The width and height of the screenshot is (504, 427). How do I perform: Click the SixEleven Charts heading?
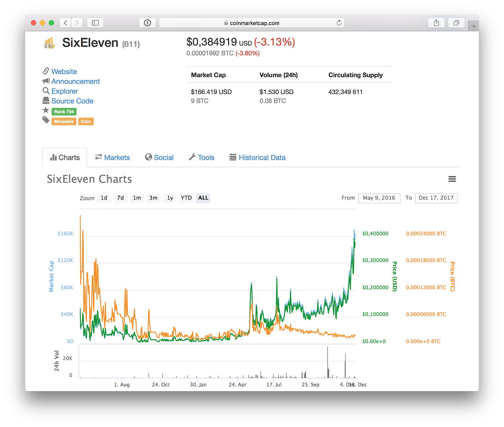[89, 179]
